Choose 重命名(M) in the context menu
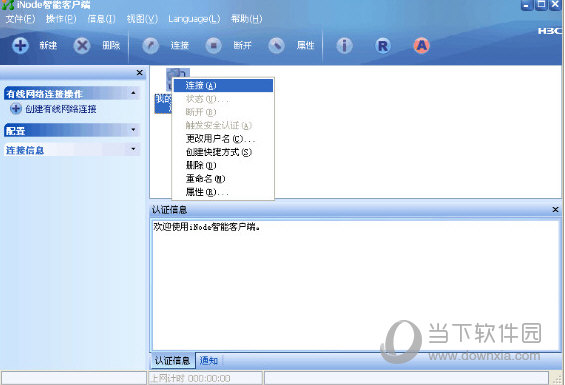 tap(223, 179)
